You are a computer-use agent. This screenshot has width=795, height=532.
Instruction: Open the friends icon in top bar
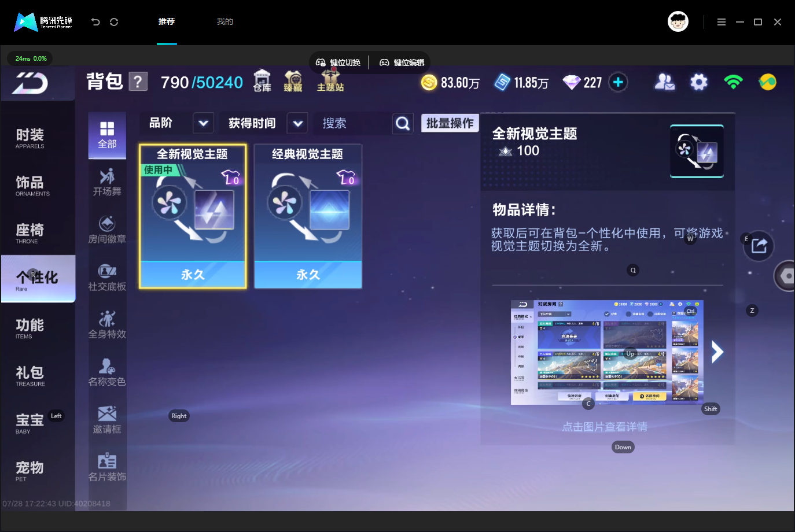pos(664,82)
